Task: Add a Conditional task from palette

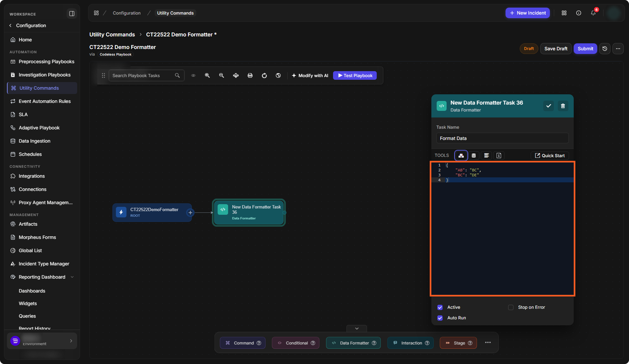Action: (x=296, y=343)
